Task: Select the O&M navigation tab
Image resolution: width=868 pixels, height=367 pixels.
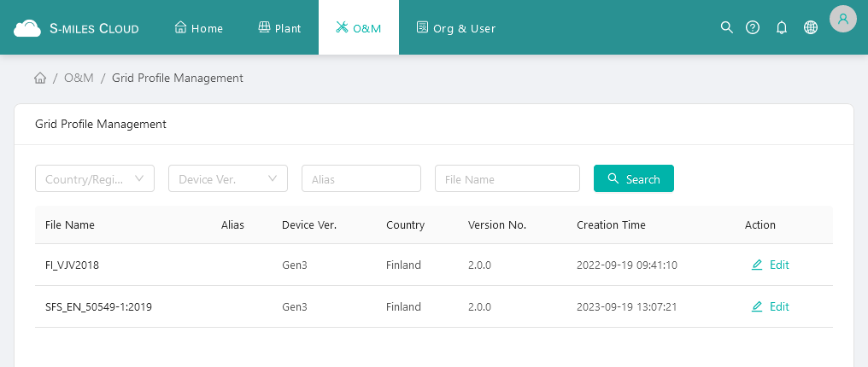Action: point(359,28)
